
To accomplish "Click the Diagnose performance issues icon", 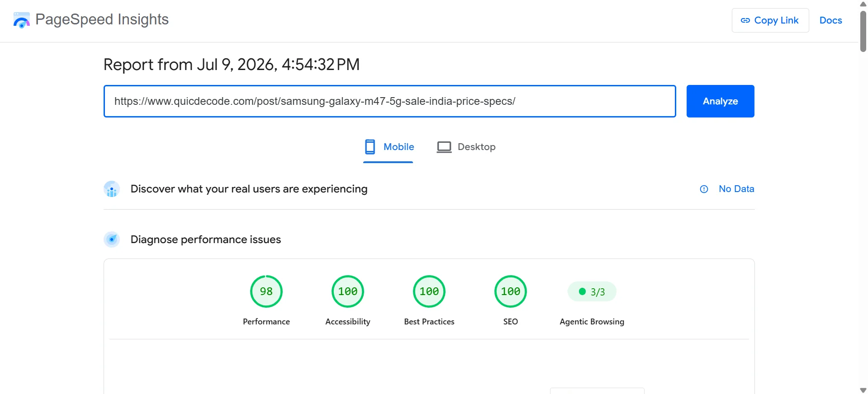I will 112,239.
